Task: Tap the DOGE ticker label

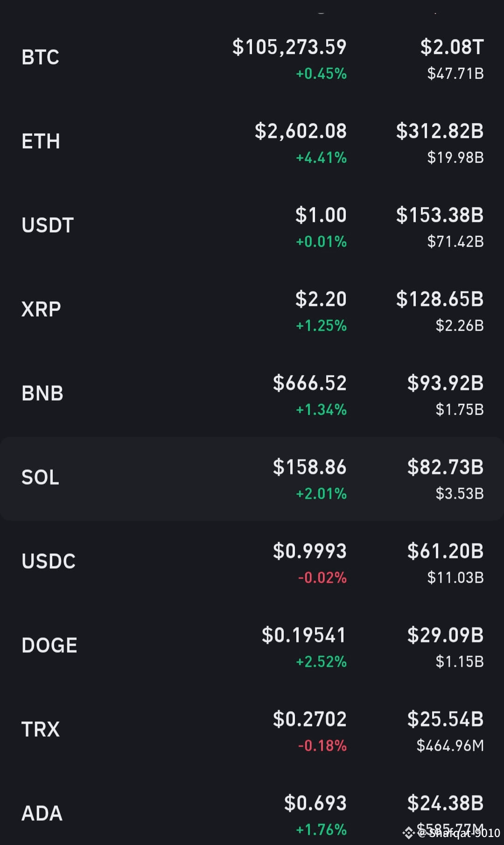Action: click(x=49, y=646)
